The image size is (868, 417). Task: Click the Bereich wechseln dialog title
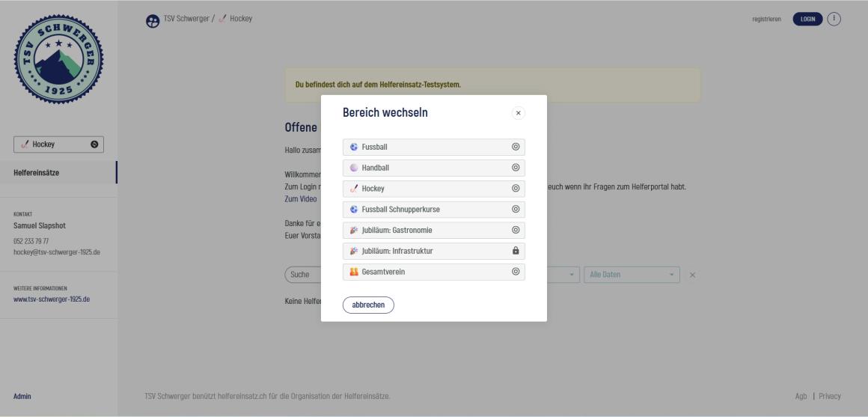point(385,112)
